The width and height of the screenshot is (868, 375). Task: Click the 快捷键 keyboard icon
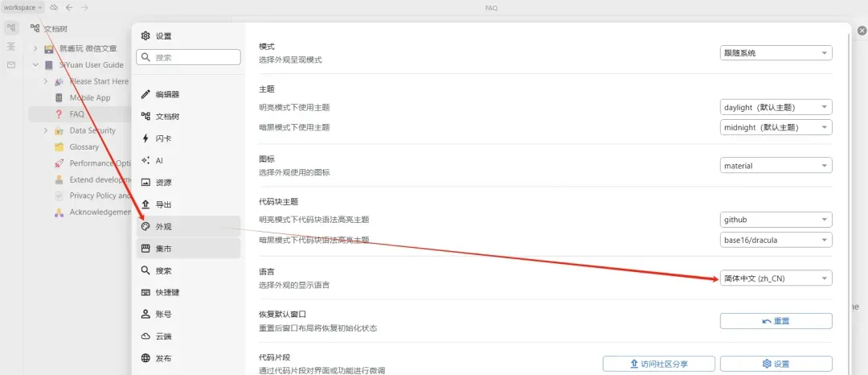pyautogui.click(x=145, y=292)
